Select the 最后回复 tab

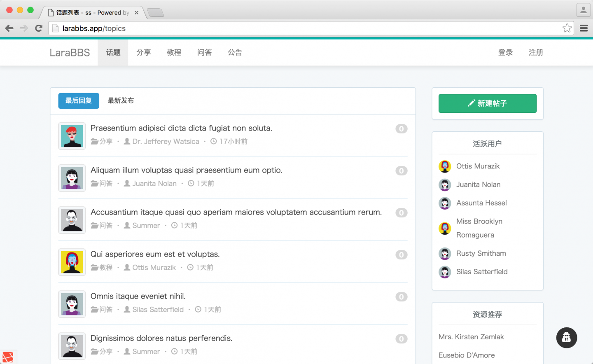(x=79, y=101)
